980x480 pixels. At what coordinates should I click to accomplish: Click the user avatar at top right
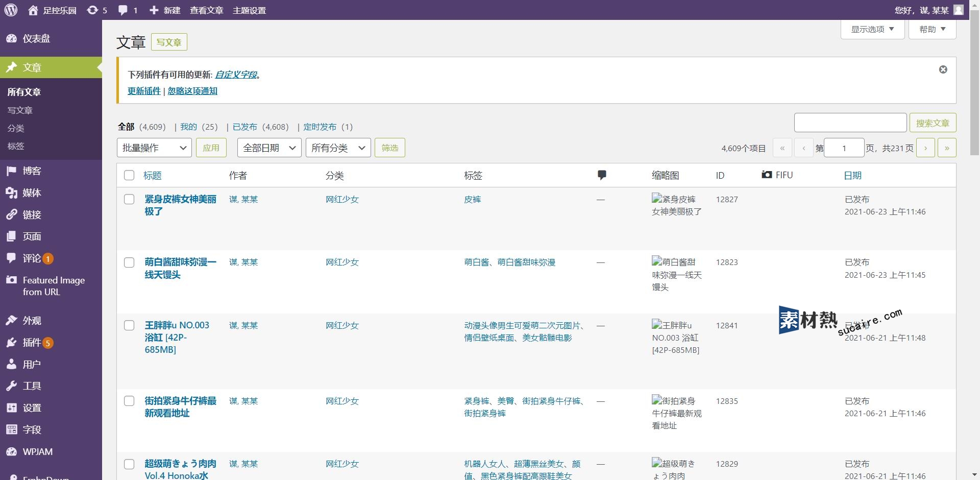coord(959,10)
